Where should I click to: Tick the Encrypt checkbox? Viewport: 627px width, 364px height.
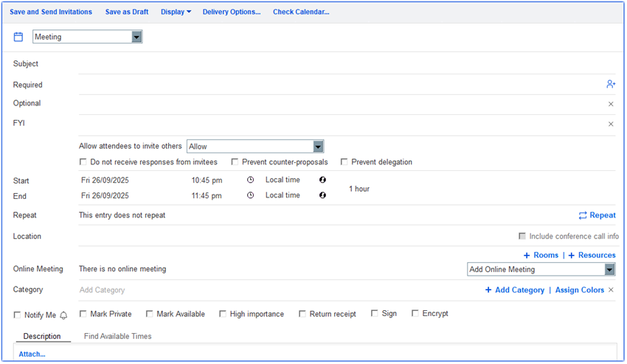(x=415, y=313)
